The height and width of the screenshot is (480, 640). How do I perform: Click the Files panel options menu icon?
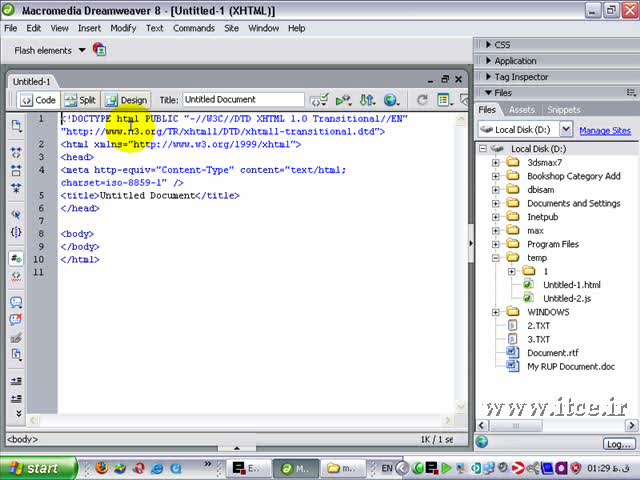pyautogui.click(x=631, y=93)
